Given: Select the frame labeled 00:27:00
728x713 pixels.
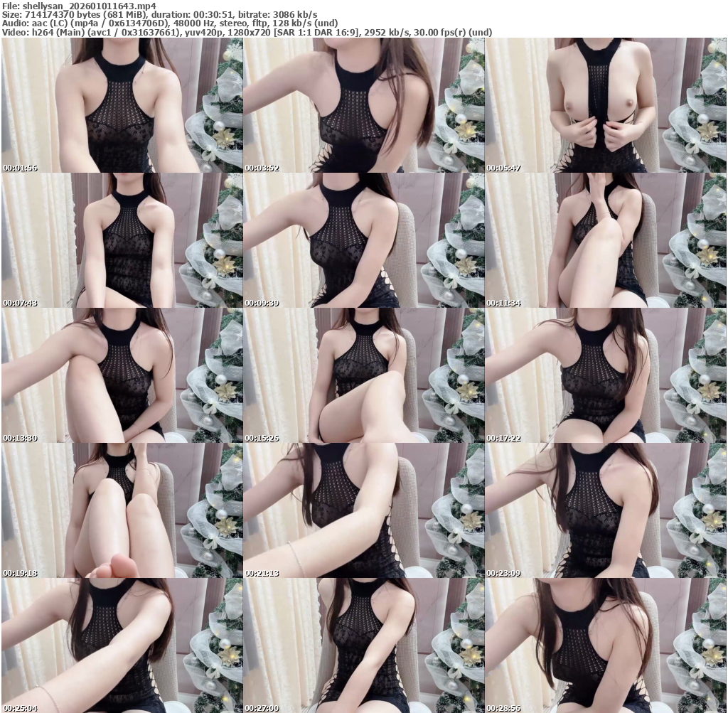Looking at the screenshot, I should [363, 645].
